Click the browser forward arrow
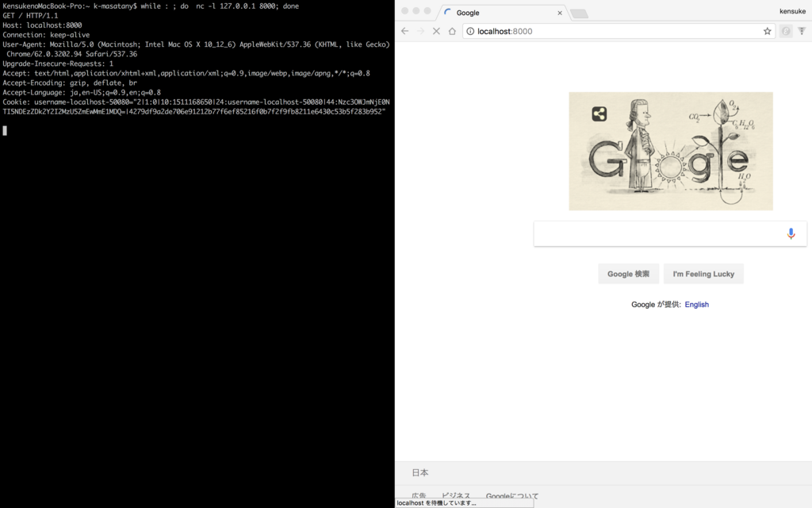The height and width of the screenshot is (508, 812). coord(420,31)
